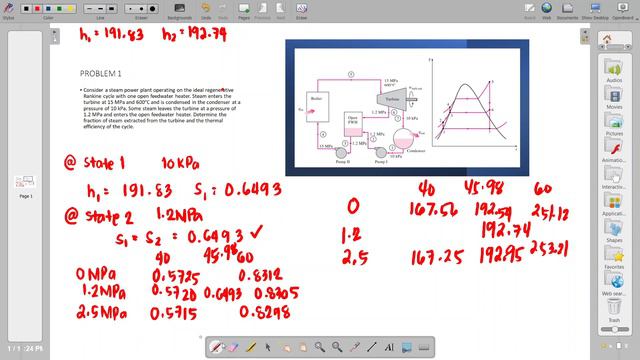Select the blue pen color
Viewport: 640px width, 360px height.
tap(48, 8)
